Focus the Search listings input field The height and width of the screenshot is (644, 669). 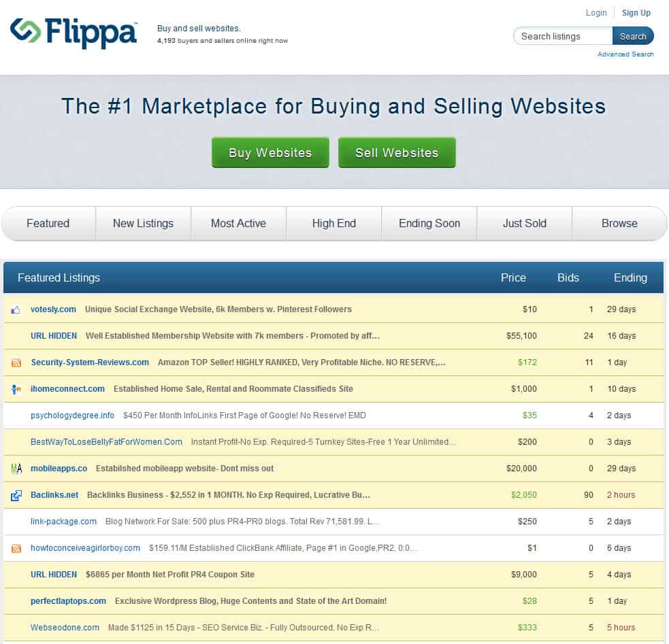coord(563,36)
